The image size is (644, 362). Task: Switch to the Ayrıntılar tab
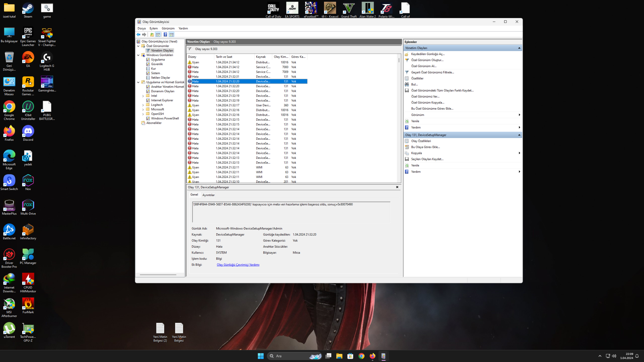click(x=208, y=195)
